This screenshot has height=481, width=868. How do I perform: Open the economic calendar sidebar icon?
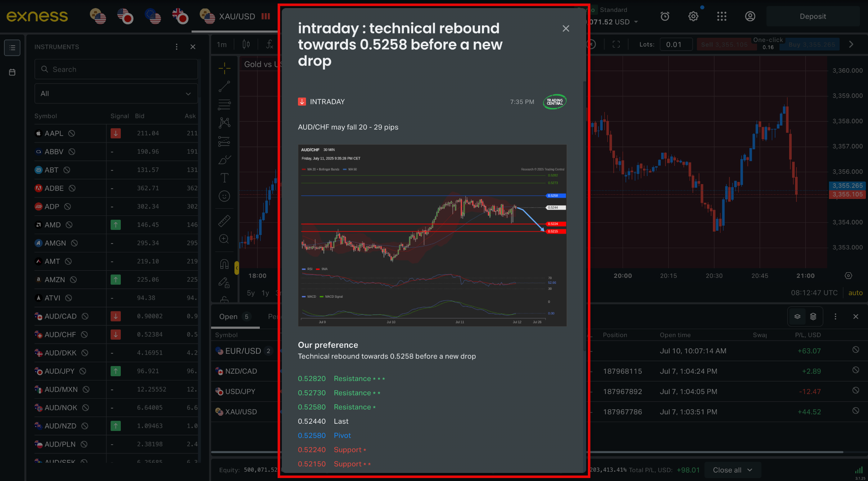tap(12, 73)
